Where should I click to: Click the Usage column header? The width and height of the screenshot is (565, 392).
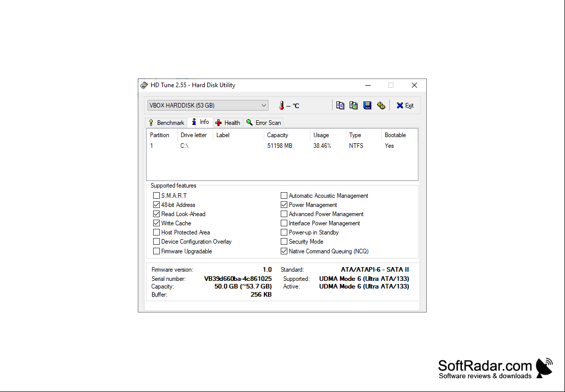point(328,135)
